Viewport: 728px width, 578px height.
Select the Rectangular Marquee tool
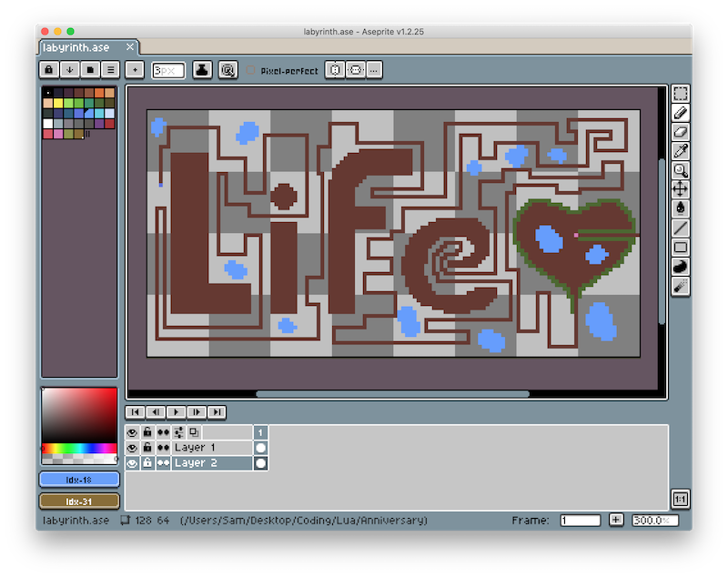(680, 94)
